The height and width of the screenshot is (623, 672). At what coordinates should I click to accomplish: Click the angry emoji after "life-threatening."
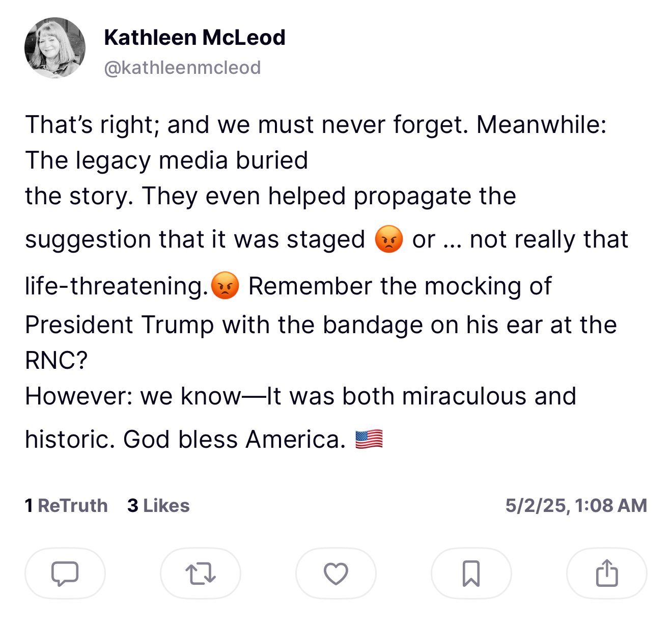pos(225,286)
